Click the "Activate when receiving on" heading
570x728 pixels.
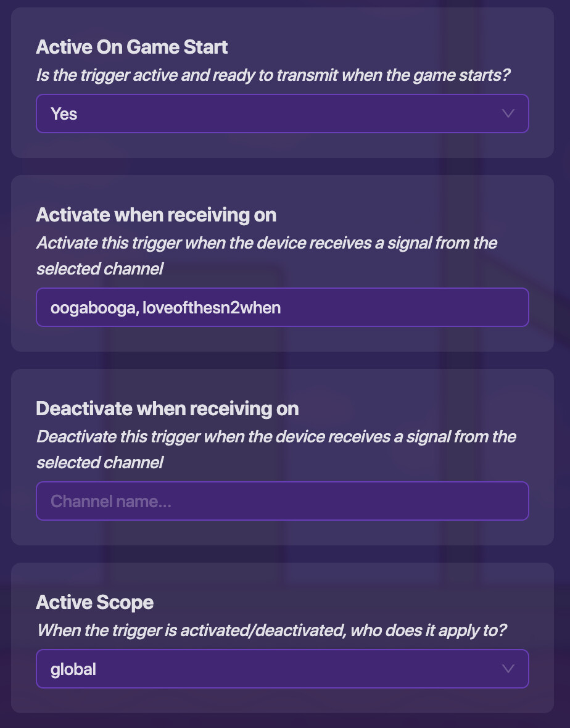point(156,215)
